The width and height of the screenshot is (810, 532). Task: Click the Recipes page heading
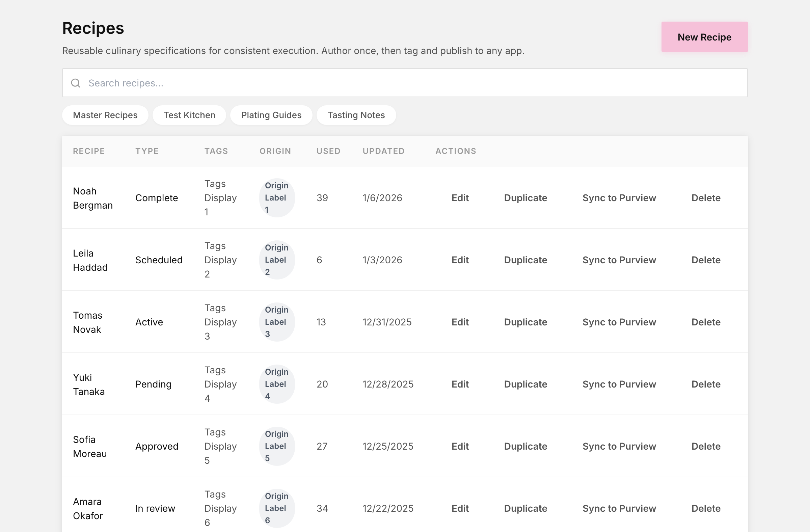tap(93, 28)
